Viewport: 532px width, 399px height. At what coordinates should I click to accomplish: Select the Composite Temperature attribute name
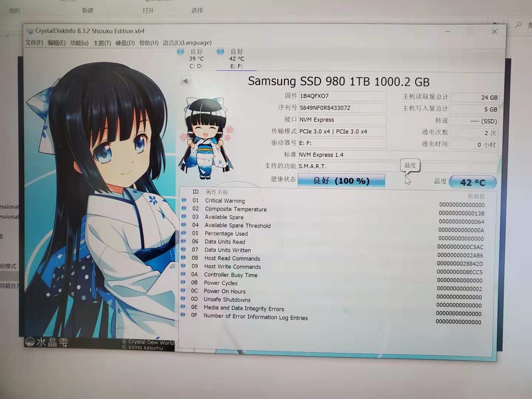click(236, 209)
